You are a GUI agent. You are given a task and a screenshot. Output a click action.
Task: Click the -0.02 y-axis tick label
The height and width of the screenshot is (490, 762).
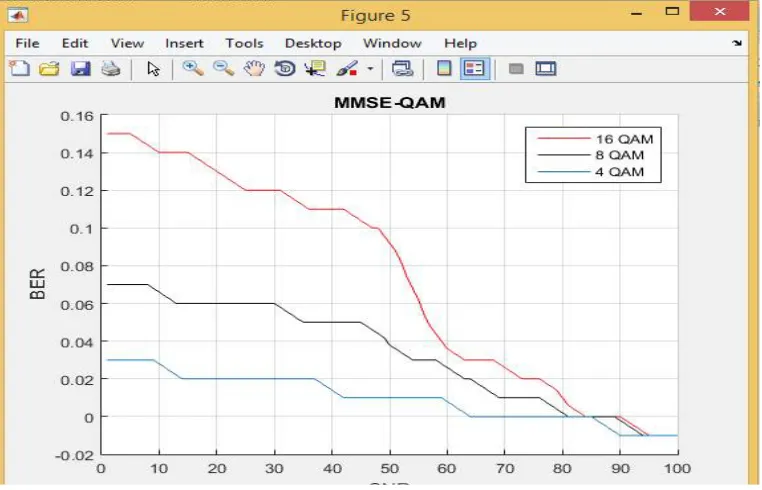coord(74,455)
